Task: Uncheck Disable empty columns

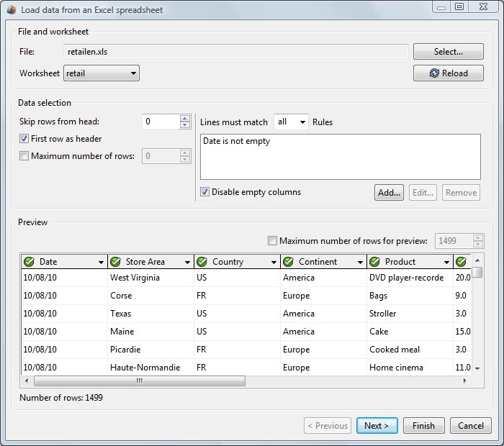Action: point(204,192)
